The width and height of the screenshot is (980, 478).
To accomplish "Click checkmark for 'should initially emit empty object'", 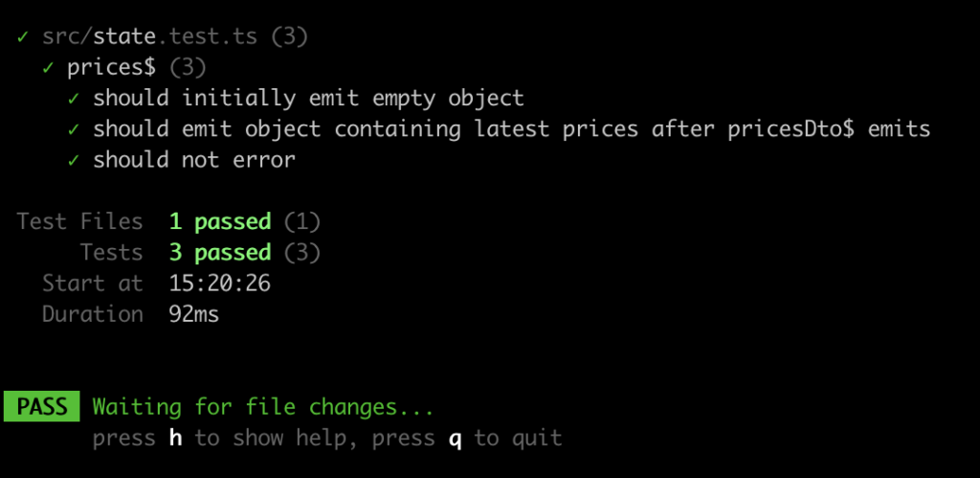I will click(75, 99).
